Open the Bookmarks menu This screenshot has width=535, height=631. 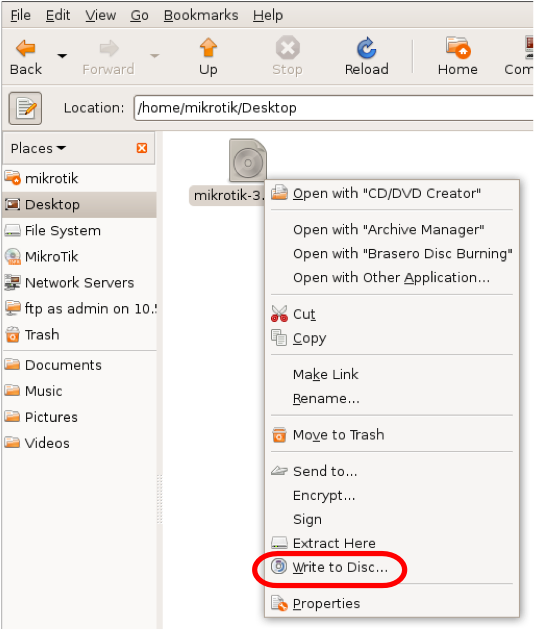(x=201, y=15)
